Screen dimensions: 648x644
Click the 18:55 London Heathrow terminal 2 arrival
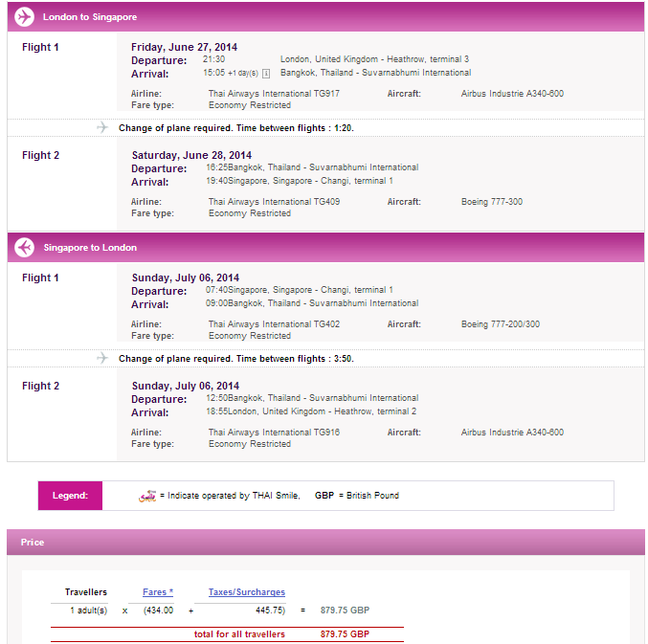pos(311,411)
